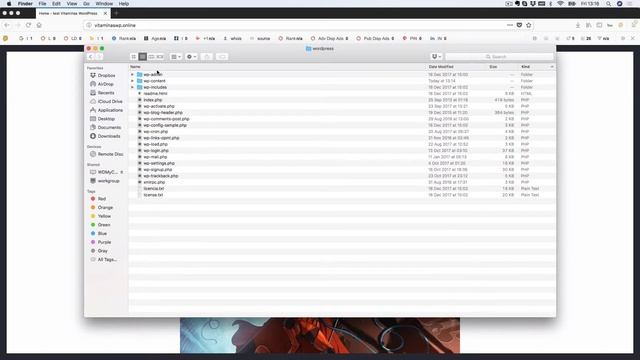Click the Finder Share toolbar button
Image resolution: width=640 pixels, height=360 pixels.
click(x=207, y=57)
